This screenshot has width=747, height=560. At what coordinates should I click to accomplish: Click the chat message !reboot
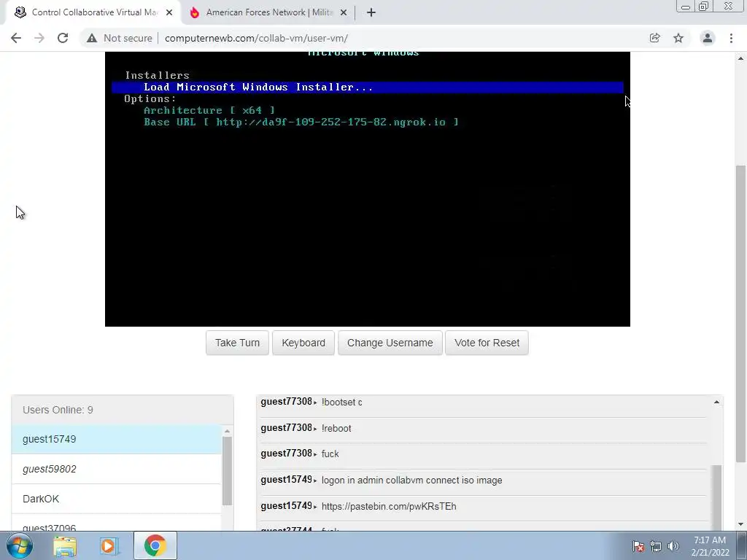coord(336,429)
